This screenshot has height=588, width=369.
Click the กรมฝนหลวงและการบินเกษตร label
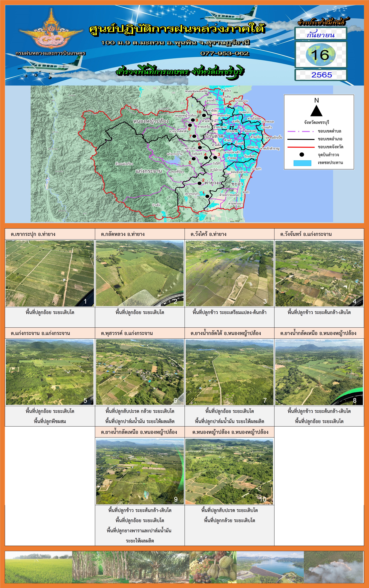point(50,53)
